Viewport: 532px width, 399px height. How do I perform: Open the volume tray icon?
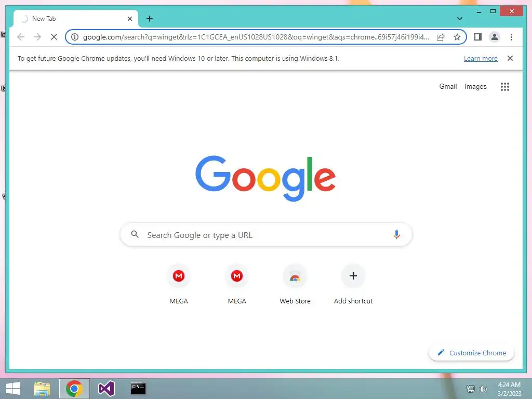(483, 389)
